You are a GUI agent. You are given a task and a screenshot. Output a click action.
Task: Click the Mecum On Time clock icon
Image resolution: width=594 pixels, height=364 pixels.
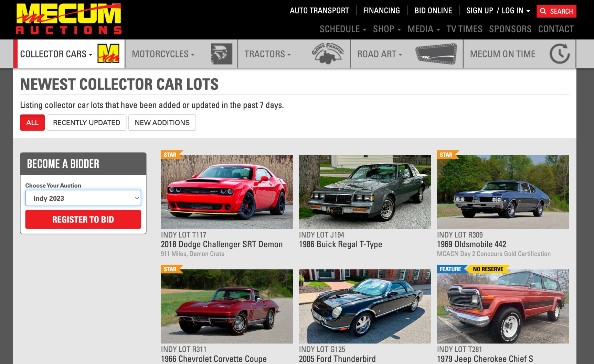560,54
